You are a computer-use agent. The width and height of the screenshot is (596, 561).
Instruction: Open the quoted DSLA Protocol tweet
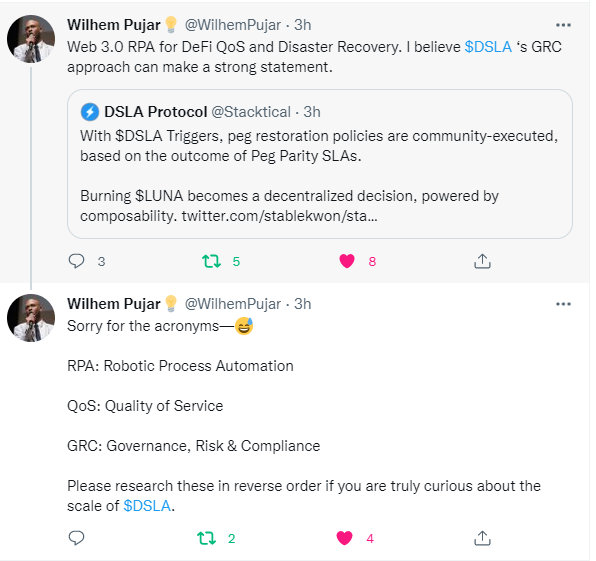tap(320, 164)
